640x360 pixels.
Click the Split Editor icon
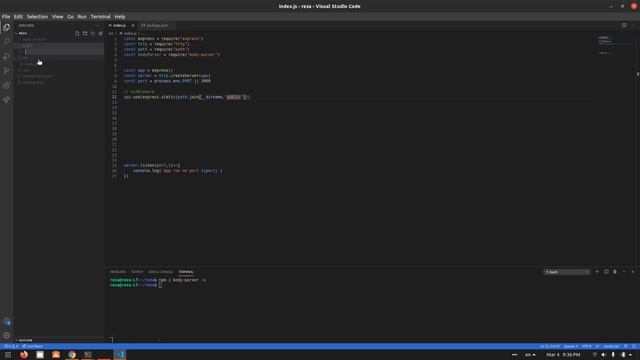point(624,25)
